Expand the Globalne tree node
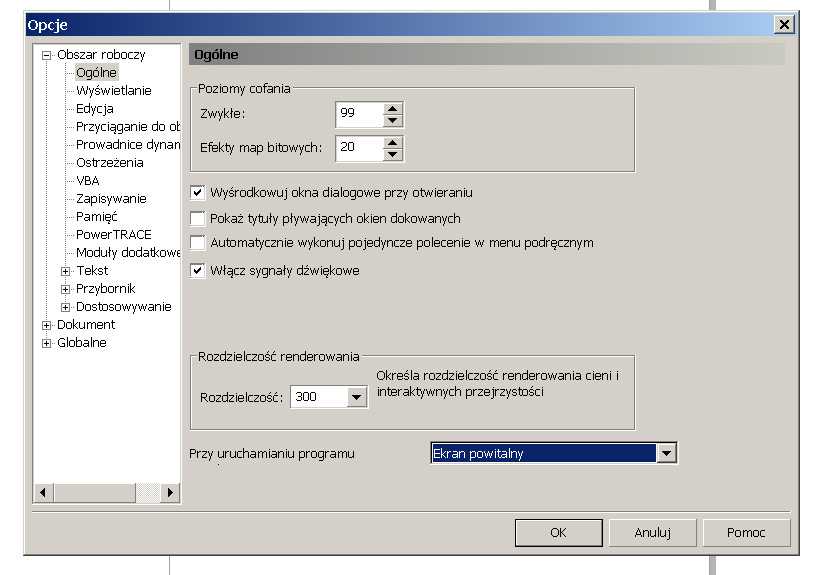The image size is (833, 575). (46, 343)
